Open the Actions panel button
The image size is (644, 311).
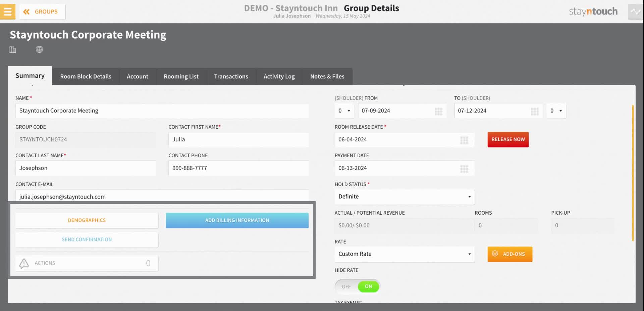pos(87,263)
